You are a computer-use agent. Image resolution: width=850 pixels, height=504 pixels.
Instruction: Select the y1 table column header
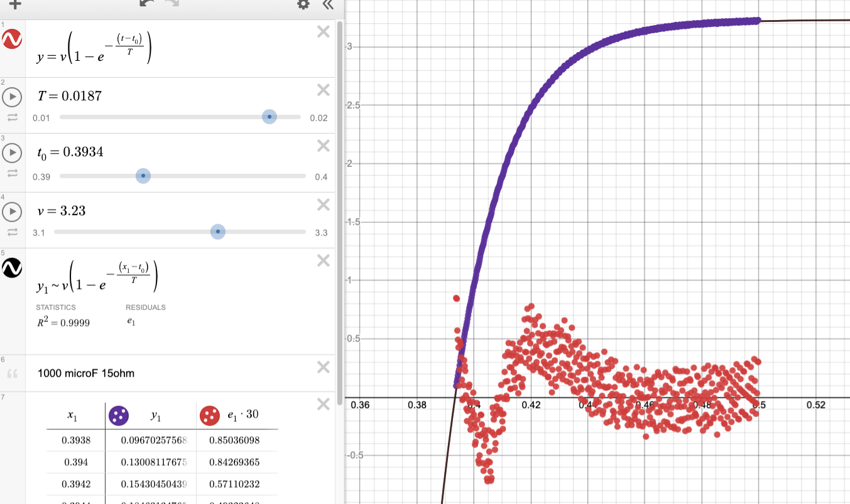(x=155, y=415)
